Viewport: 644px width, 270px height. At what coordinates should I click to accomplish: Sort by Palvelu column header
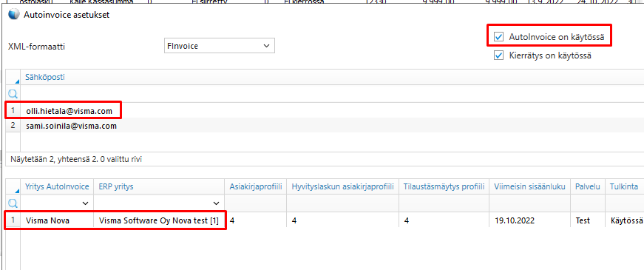tap(588, 186)
